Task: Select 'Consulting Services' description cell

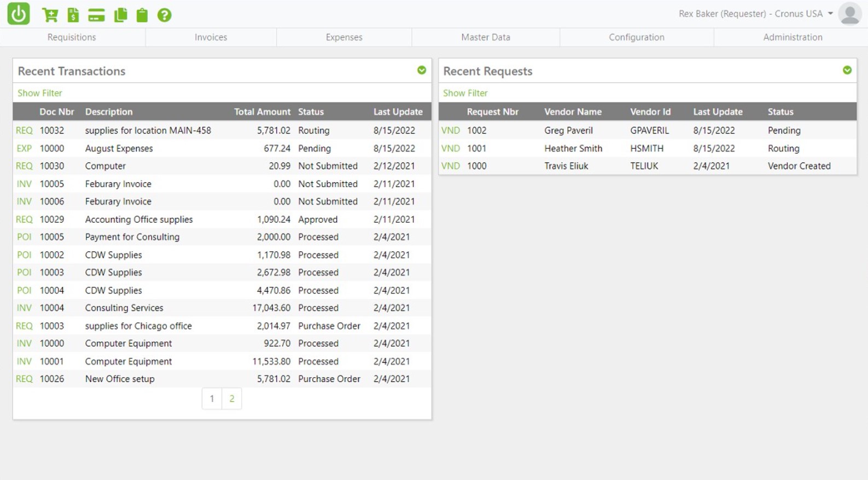Action: coord(124,308)
